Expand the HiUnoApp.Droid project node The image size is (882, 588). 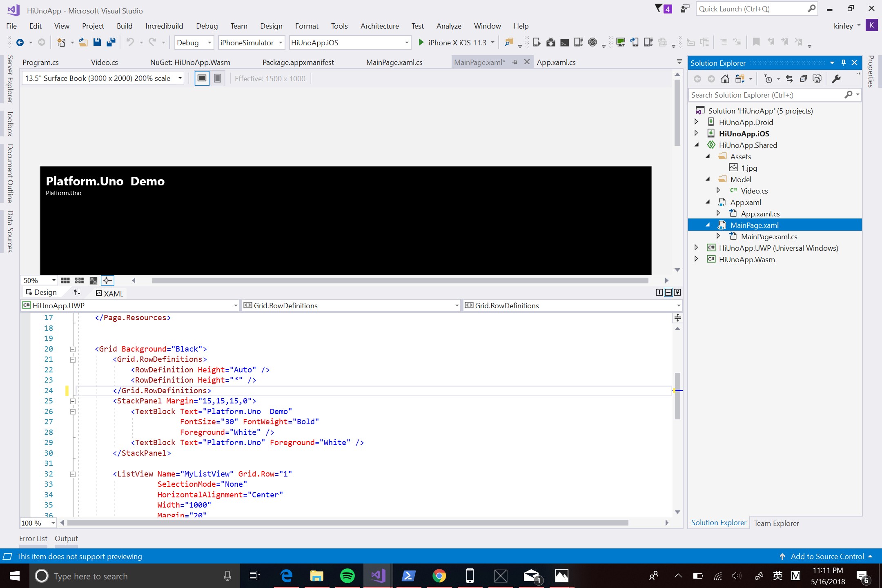(x=697, y=122)
